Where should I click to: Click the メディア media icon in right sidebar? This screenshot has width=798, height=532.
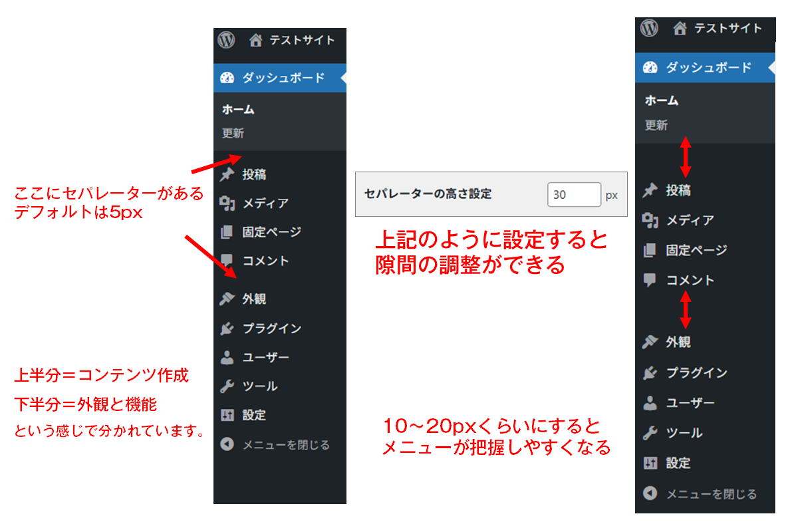click(650, 220)
